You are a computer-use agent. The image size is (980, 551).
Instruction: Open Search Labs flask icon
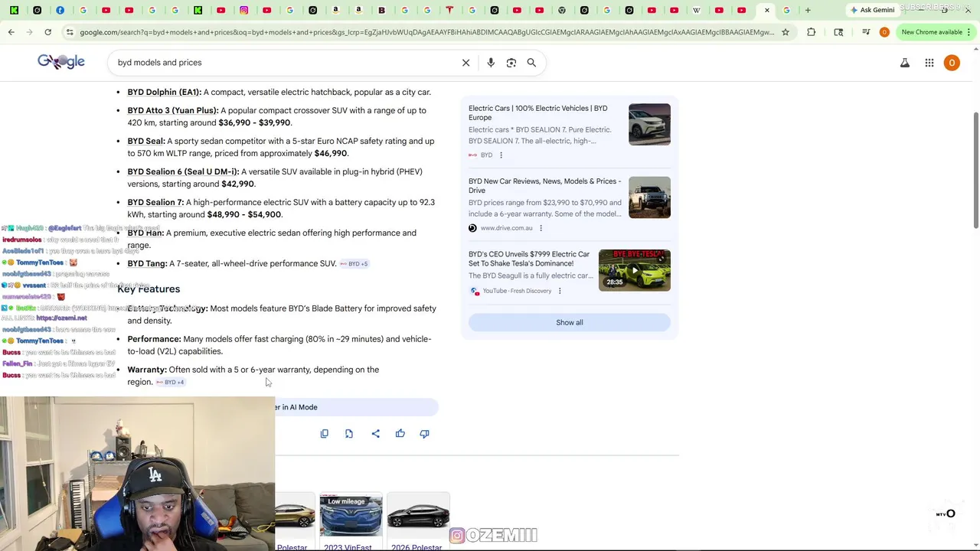click(905, 63)
